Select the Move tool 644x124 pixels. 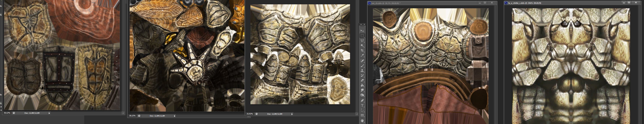[x=362, y=31]
